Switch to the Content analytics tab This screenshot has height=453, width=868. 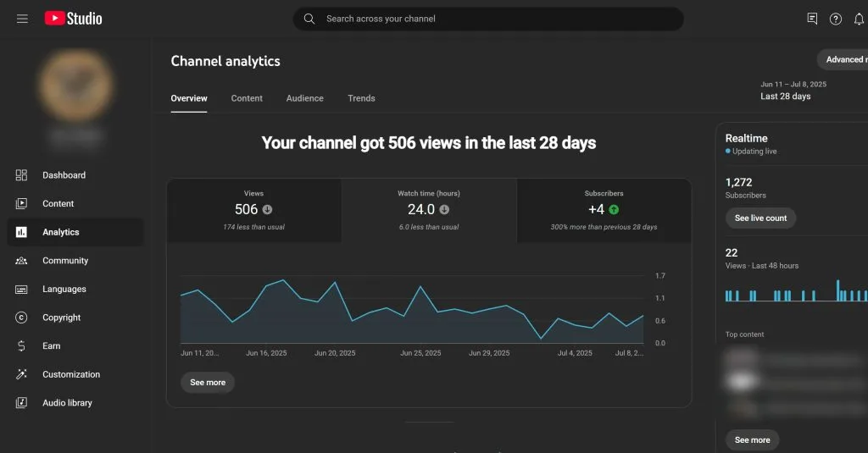(247, 98)
